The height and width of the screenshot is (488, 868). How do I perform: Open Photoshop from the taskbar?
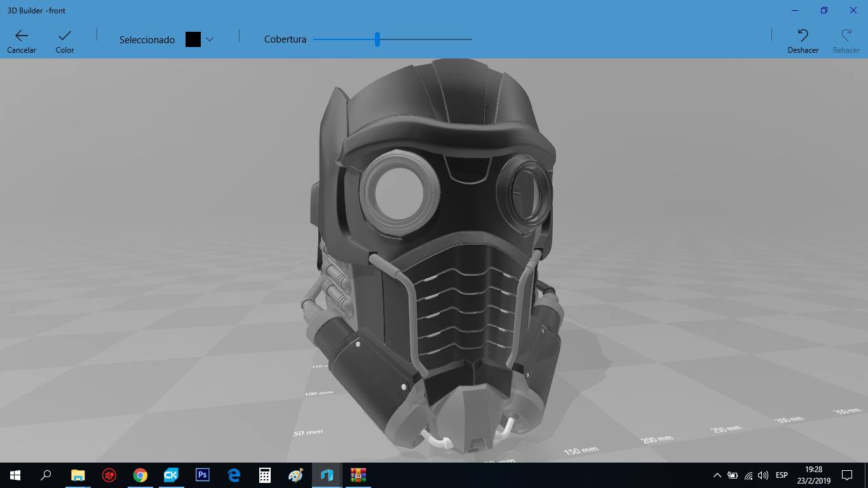202,475
